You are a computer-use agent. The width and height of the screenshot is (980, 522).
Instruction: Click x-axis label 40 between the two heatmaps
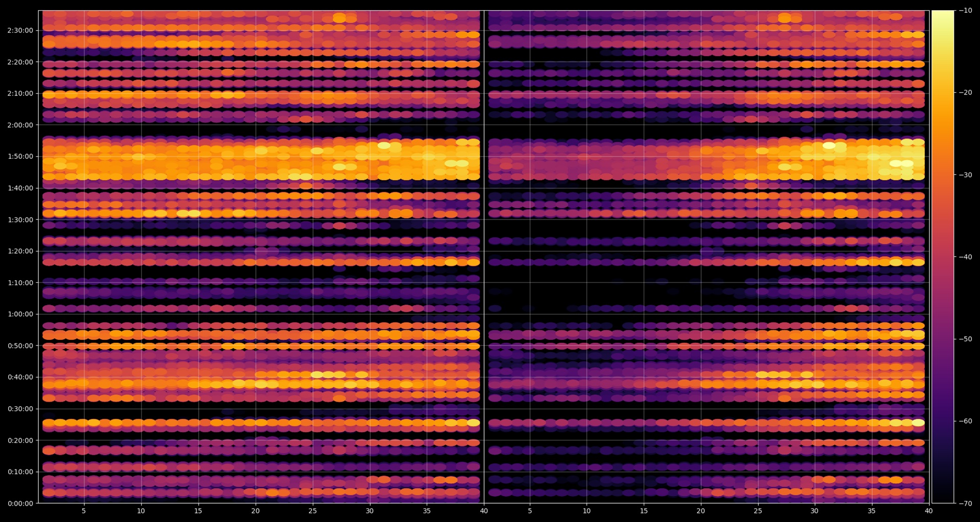[x=484, y=511]
